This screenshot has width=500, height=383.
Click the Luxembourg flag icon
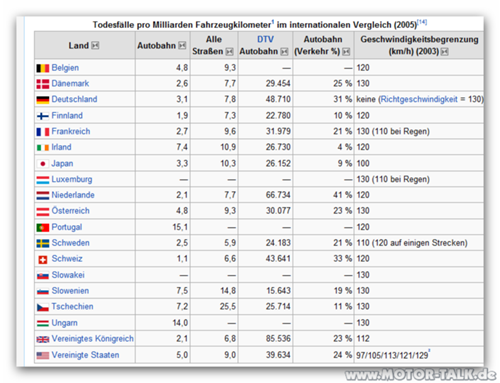(43, 180)
